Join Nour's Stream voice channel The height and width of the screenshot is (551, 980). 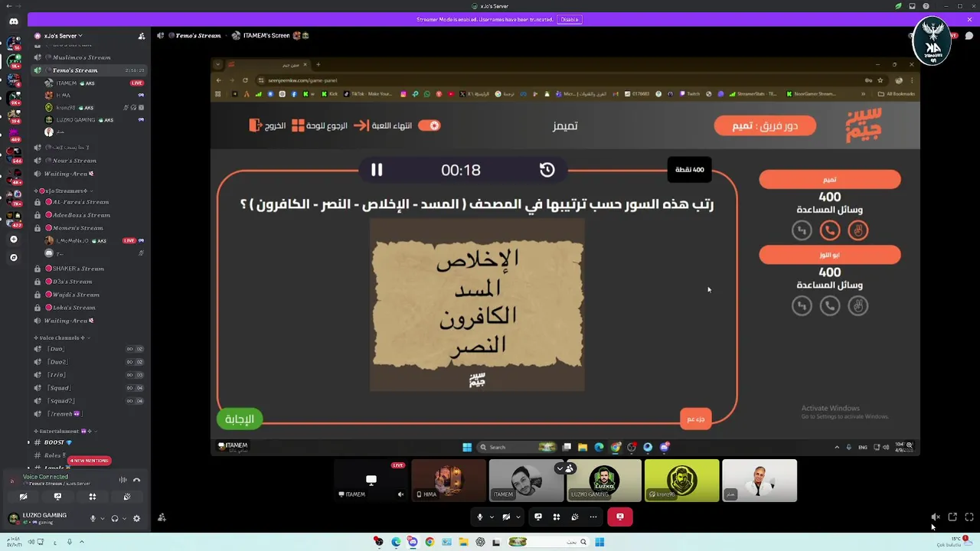[x=89, y=161]
